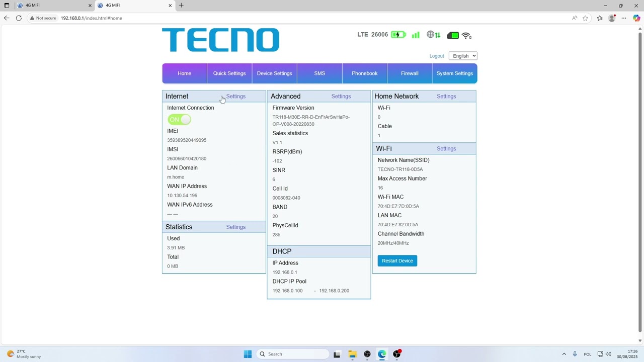Open Windows Start menu
The image size is (644, 362).
(248, 354)
